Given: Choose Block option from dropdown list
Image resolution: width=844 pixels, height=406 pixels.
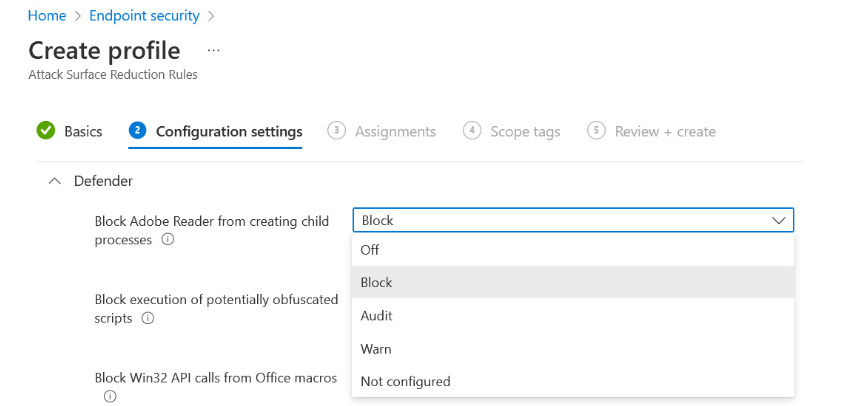Looking at the screenshot, I should coord(377,283).
